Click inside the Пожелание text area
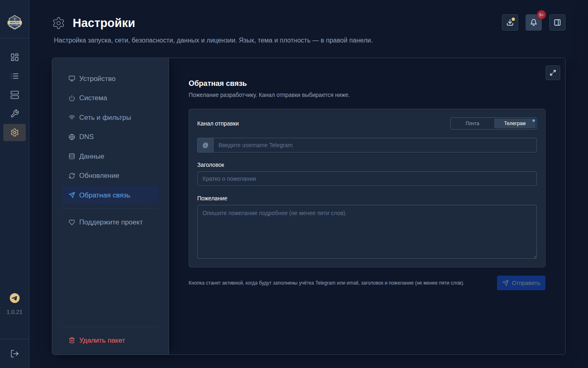The height and width of the screenshot is (368, 588). tap(367, 232)
